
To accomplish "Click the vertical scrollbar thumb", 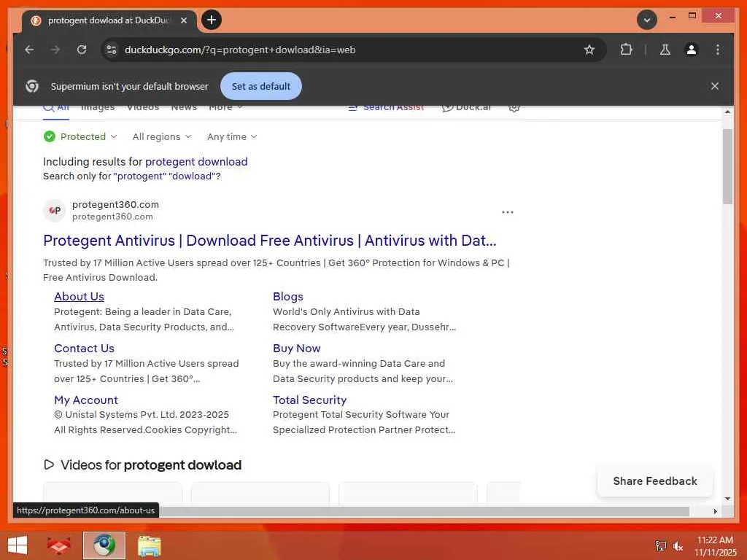I will (x=727, y=167).
